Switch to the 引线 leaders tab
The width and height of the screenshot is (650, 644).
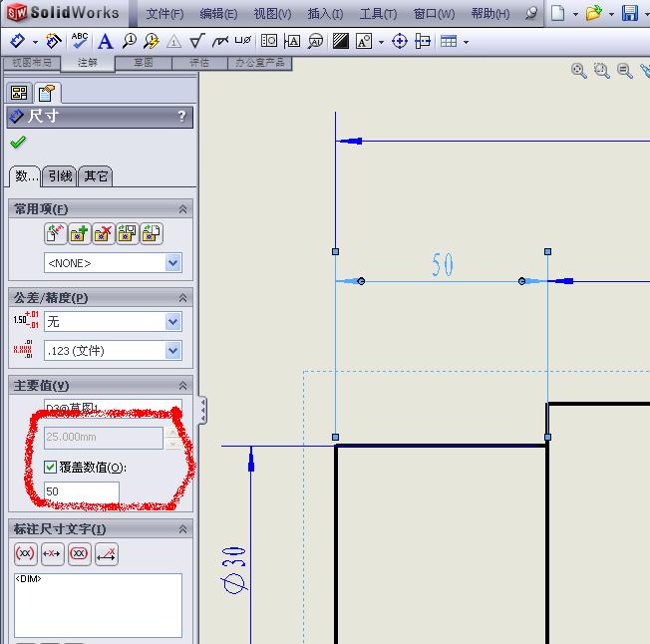pyautogui.click(x=60, y=176)
